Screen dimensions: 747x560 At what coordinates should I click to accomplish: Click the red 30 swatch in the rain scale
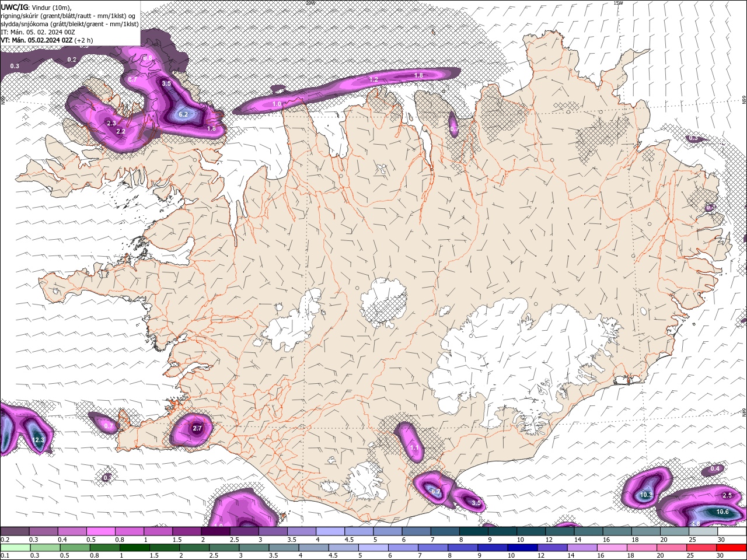pos(732,548)
